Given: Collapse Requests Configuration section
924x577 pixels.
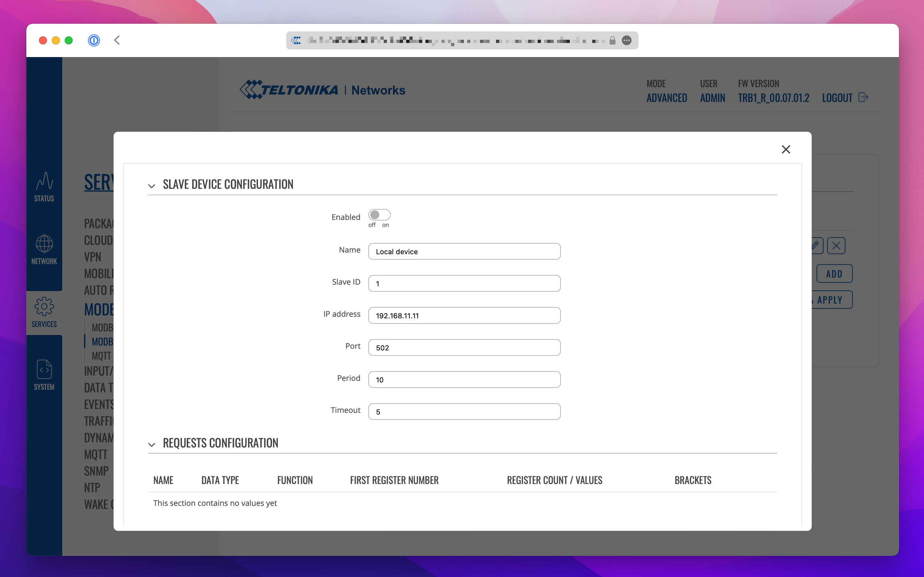Looking at the screenshot, I should click(x=151, y=445).
